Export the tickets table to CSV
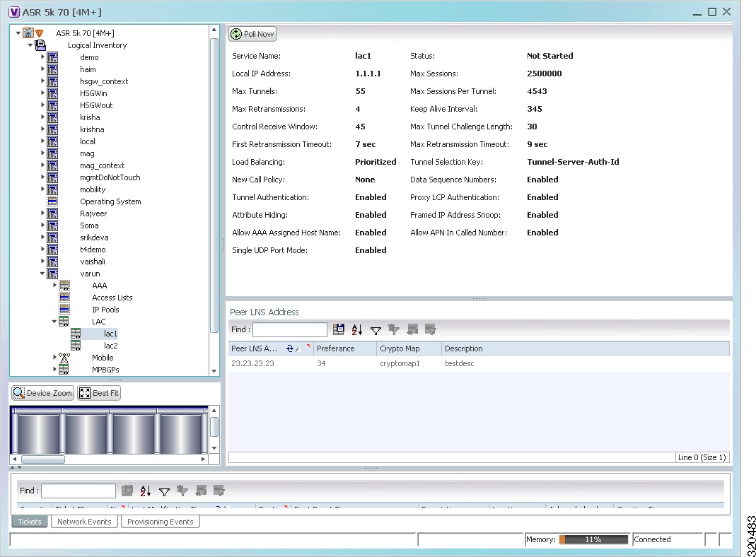This screenshot has height=557, width=756. tap(127, 491)
